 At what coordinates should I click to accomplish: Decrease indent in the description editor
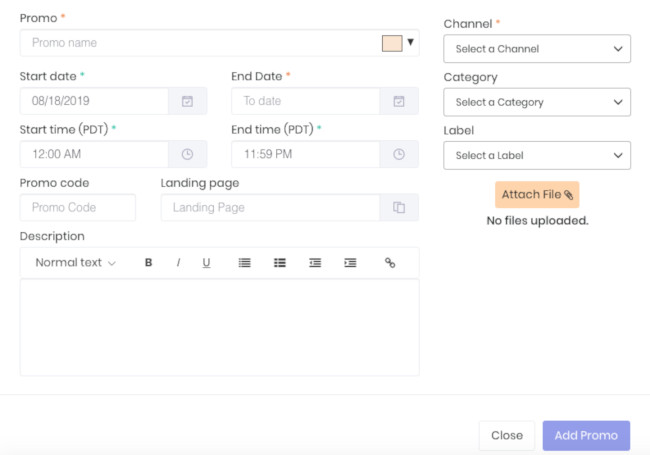pyautogui.click(x=315, y=263)
